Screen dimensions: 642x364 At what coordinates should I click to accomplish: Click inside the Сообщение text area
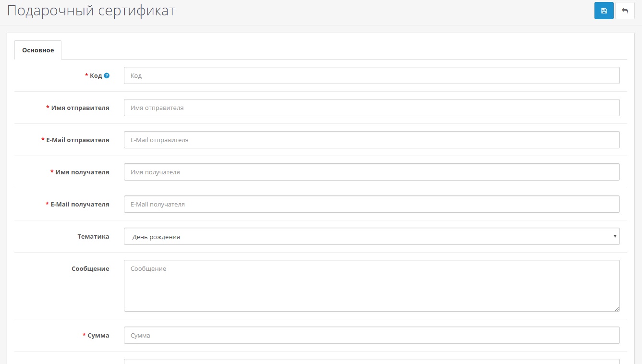point(371,285)
